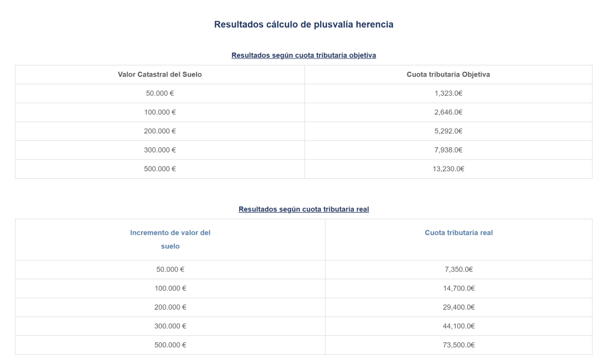Click the 1,323.0€ objective quota cell

[449, 93]
